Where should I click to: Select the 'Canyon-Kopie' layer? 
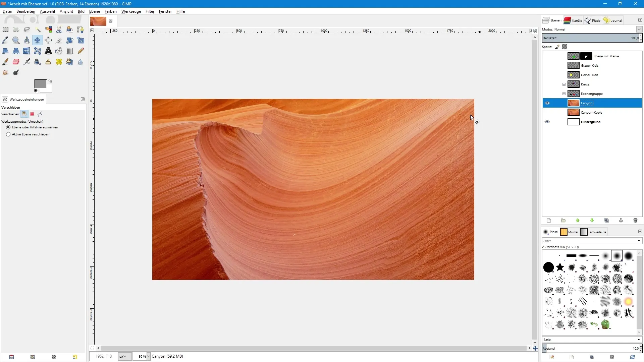pos(592,113)
